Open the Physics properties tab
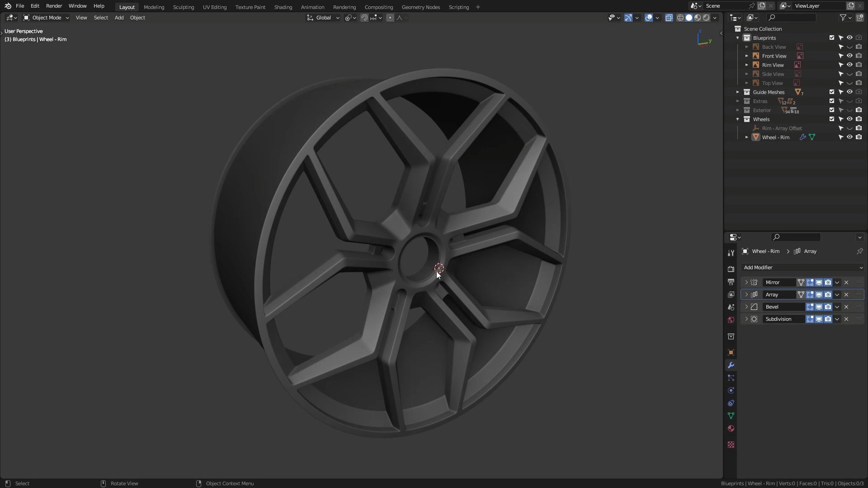Screen dimensions: 868x488 pos(731,390)
